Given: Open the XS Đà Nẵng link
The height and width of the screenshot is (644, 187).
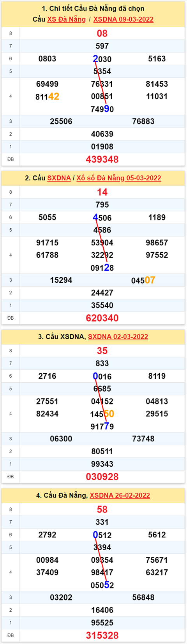Looking at the screenshot, I should click(x=66, y=19).
